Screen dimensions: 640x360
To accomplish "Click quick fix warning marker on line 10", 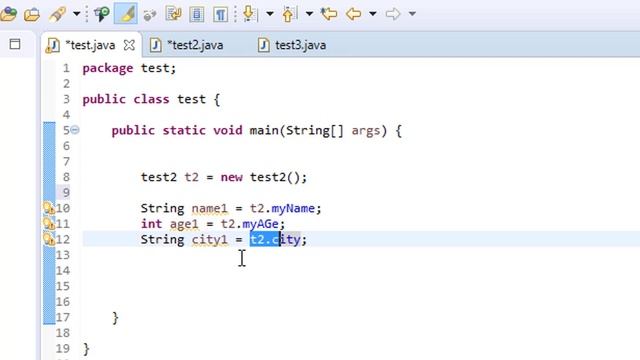I will point(49,208).
